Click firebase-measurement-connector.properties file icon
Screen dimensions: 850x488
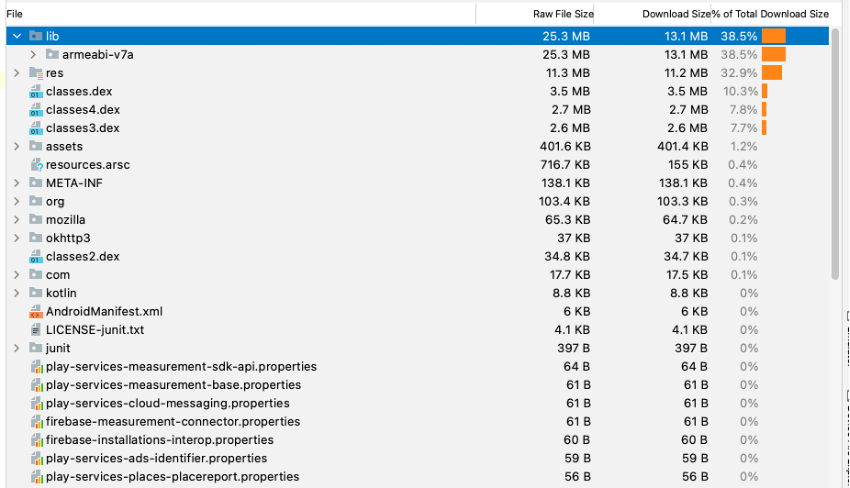[36, 421]
